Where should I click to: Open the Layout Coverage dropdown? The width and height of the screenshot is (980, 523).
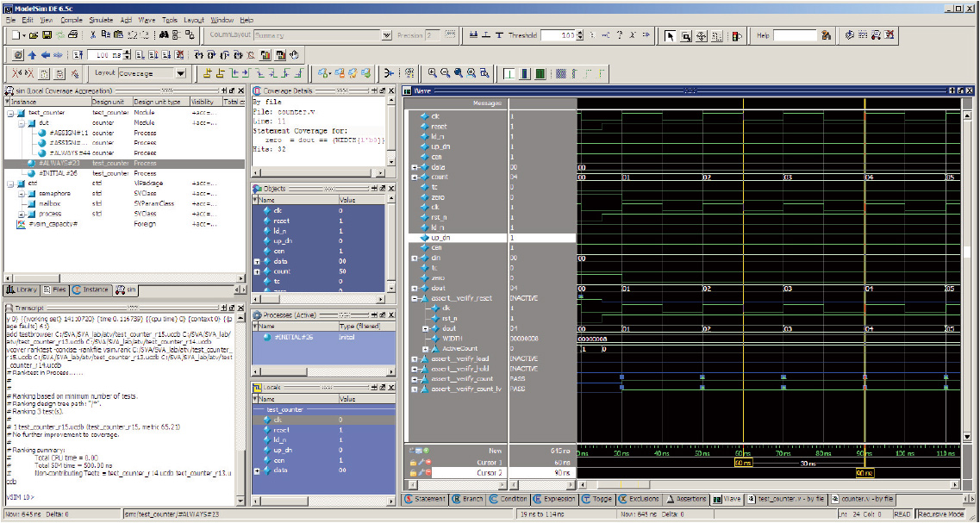tap(180, 73)
